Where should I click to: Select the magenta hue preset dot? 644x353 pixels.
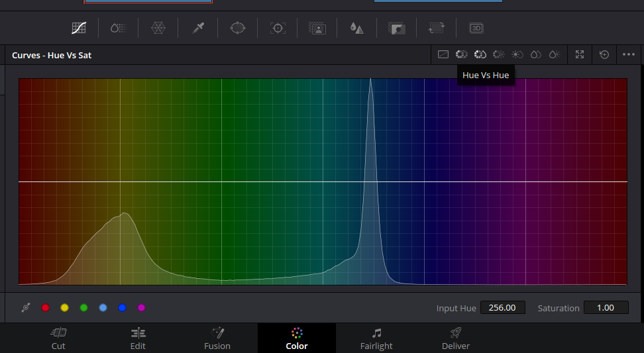141,307
